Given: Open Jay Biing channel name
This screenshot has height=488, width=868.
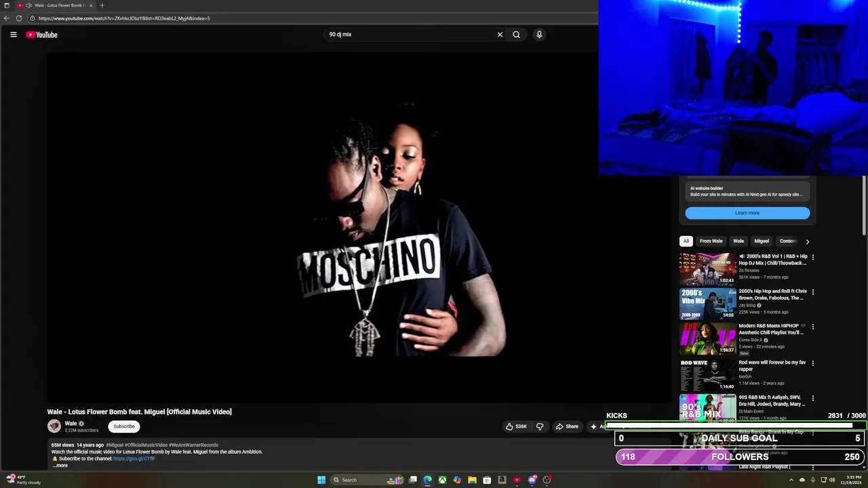Looking at the screenshot, I should coord(747,306).
